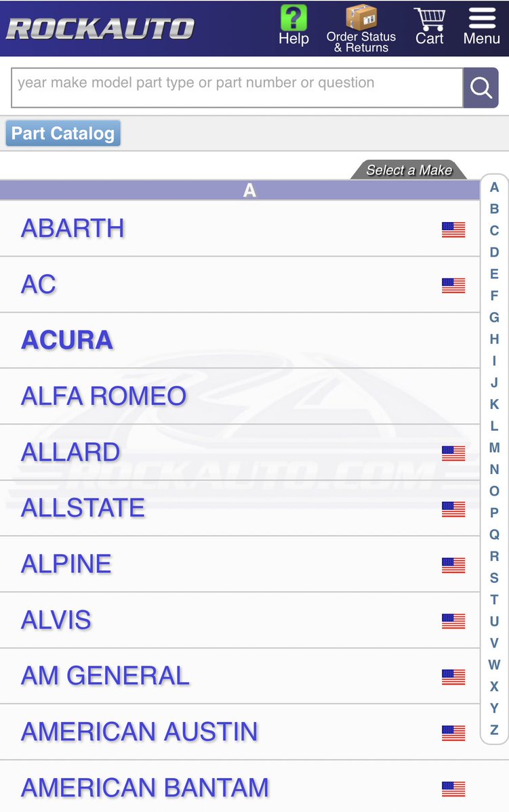Expand the ALLSTATE make entry
509x812 pixels.
point(83,508)
